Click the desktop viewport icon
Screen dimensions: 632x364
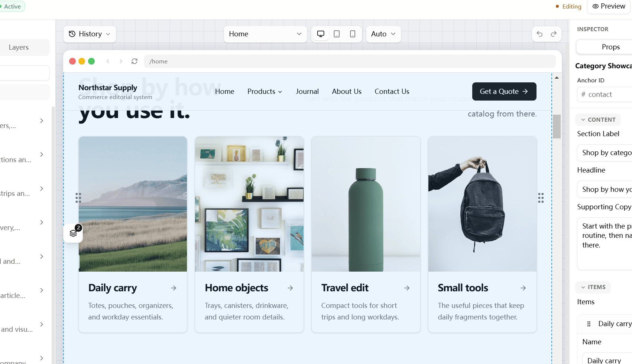[321, 34]
